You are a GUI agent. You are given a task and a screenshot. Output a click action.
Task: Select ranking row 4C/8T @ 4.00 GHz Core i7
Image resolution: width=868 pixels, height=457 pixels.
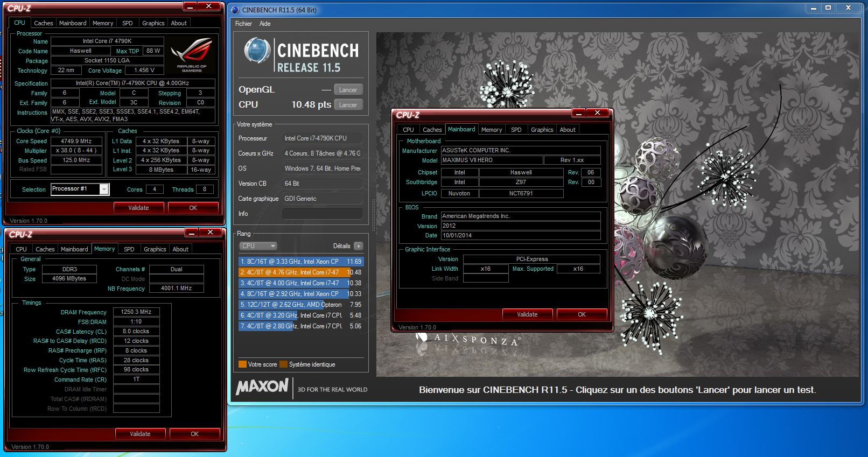coord(301,283)
